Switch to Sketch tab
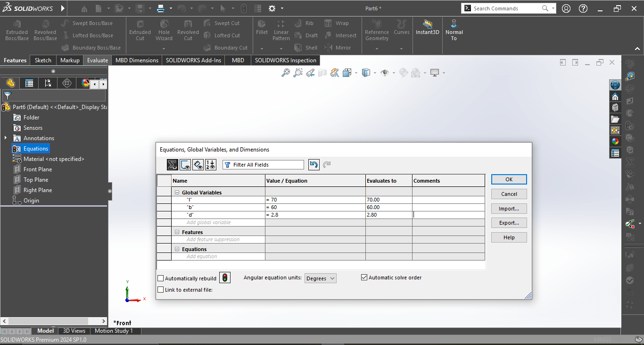This screenshot has width=644, height=345. [x=43, y=60]
